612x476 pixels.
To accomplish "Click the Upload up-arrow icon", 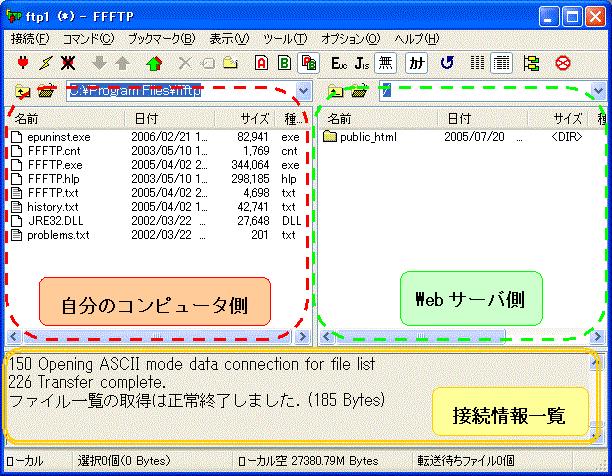I will pos(123,63).
